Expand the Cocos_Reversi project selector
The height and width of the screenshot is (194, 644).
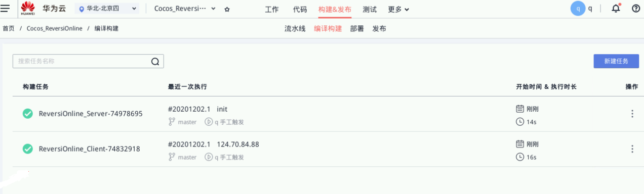coord(185,9)
